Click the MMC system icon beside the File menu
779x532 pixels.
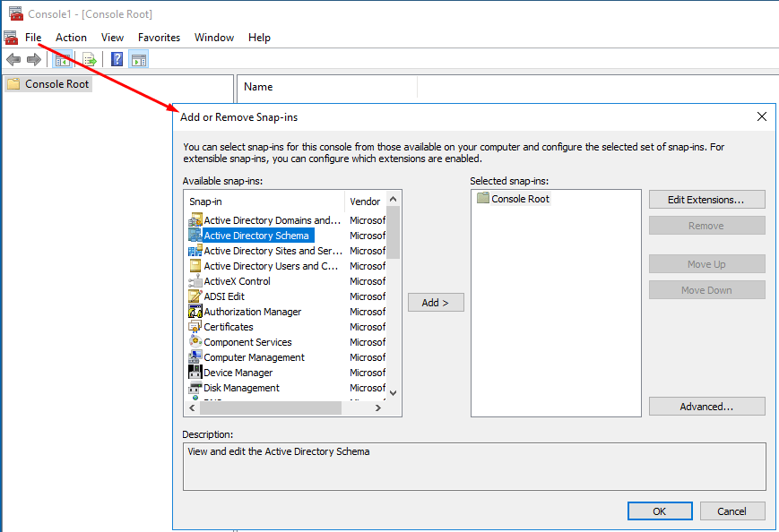[x=11, y=38]
